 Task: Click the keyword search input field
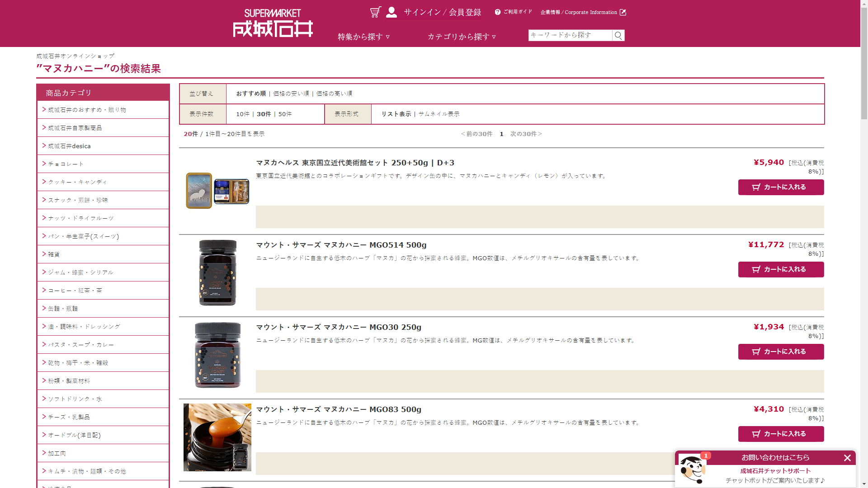570,35
